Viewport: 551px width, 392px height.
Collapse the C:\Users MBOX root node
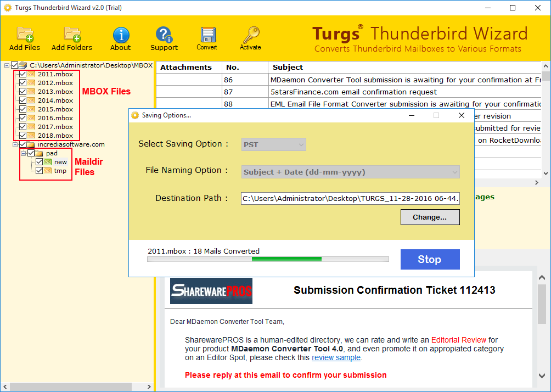(7, 65)
